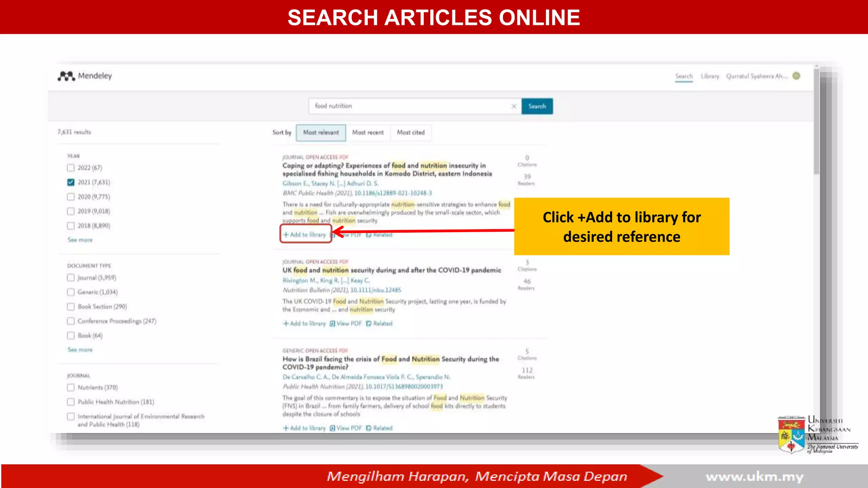Open DOI 10.1111/nbu.12485 link
868x488 pixels.
click(x=376, y=290)
